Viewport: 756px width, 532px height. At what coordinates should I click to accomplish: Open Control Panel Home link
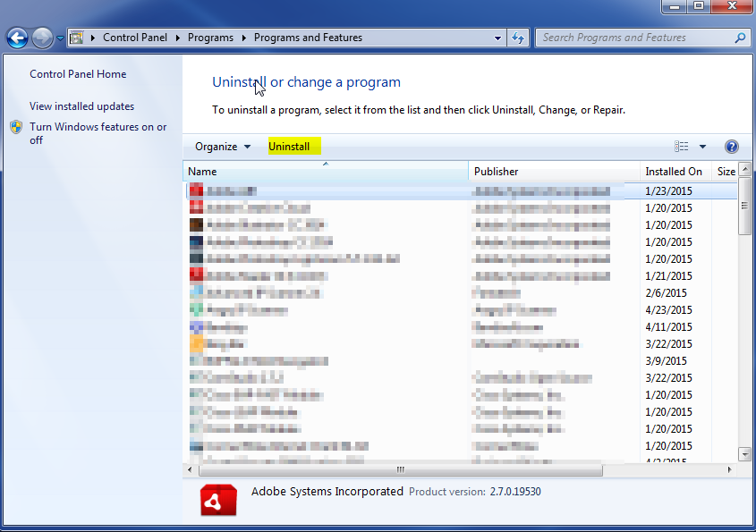pyautogui.click(x=78, y=74)
